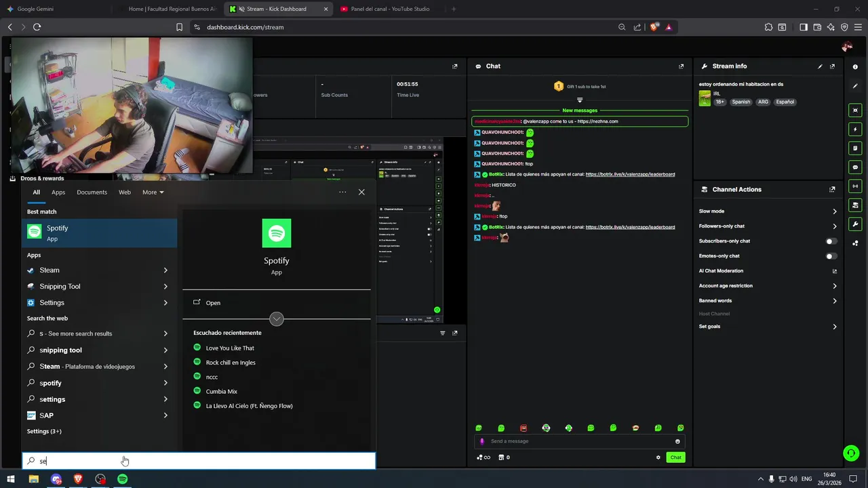Click the Send a message input field
This screenshot has height=488, width=868.
578,441
